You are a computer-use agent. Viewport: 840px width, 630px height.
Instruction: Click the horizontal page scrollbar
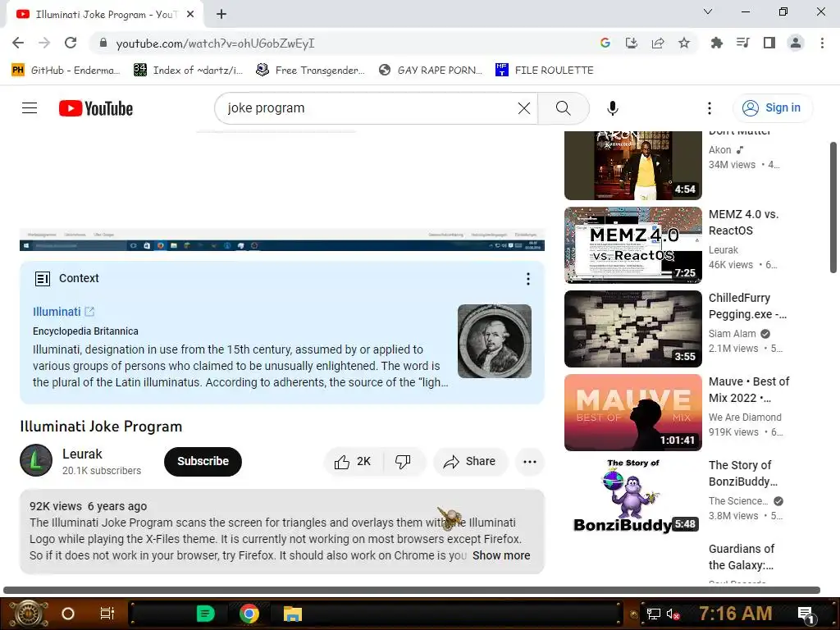[412, 591]
